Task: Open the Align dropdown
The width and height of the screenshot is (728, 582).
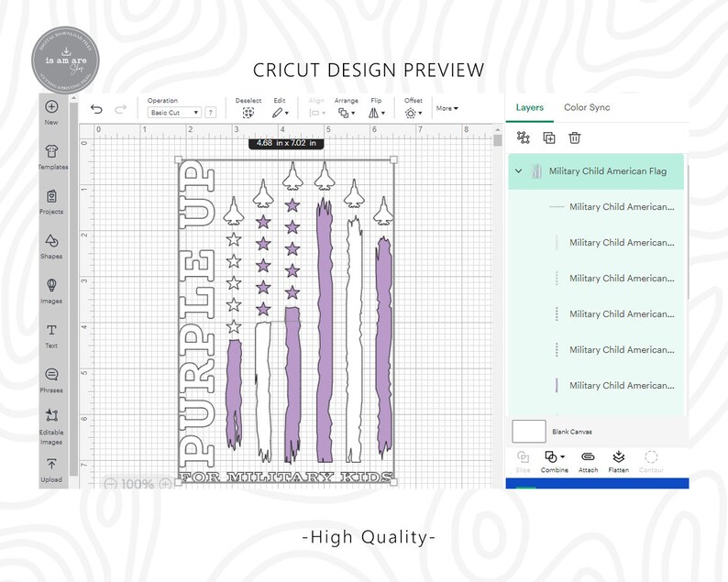Action: (317, 113)
